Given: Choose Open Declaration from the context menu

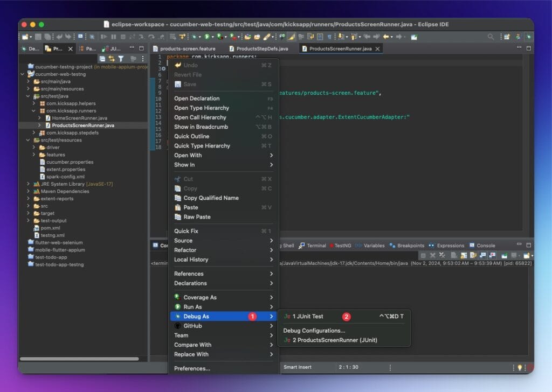Looking at the screenshot, I should pyautogui.click(x=223, y=99).
